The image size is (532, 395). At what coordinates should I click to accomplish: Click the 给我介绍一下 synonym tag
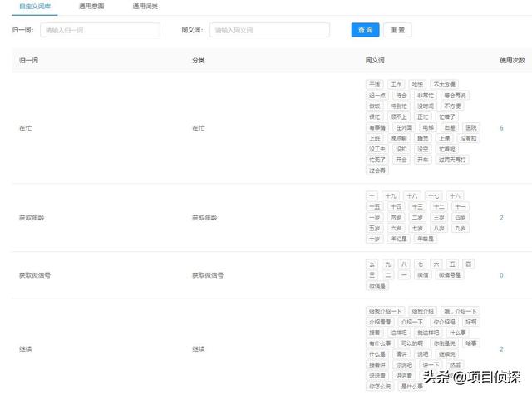click(x=386, y=311)
